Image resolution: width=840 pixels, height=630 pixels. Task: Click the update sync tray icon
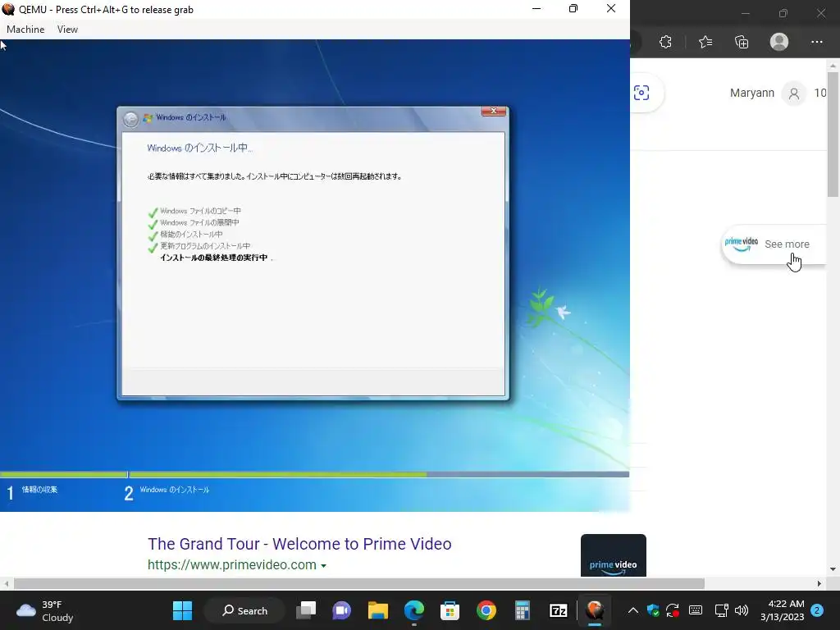[673, 610]
